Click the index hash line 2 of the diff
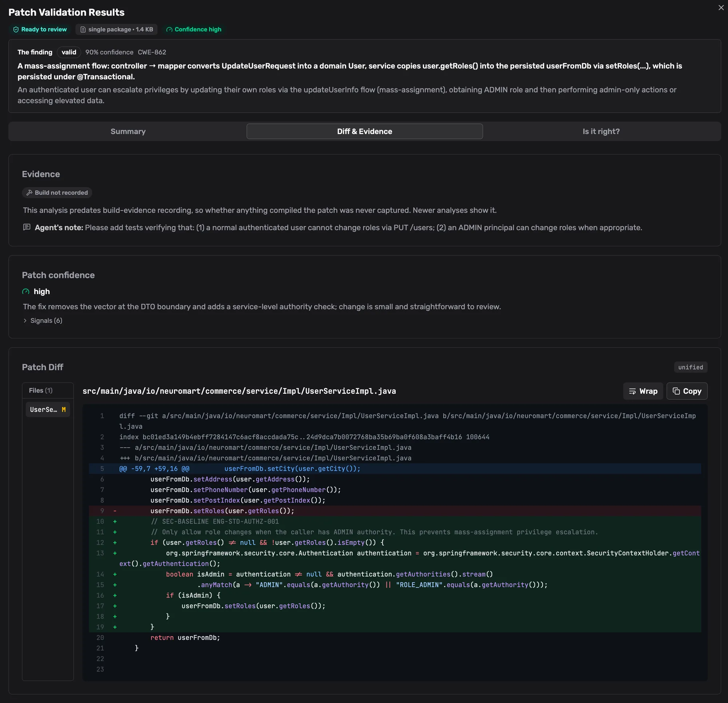Image resolution: width=728 pixels, height=703 pixels. pos(395,437)
